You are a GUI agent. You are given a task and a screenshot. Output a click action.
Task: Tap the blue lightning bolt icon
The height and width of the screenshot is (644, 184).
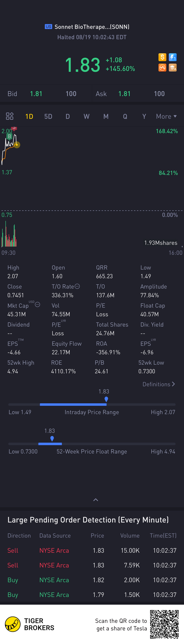click(173, 57)
